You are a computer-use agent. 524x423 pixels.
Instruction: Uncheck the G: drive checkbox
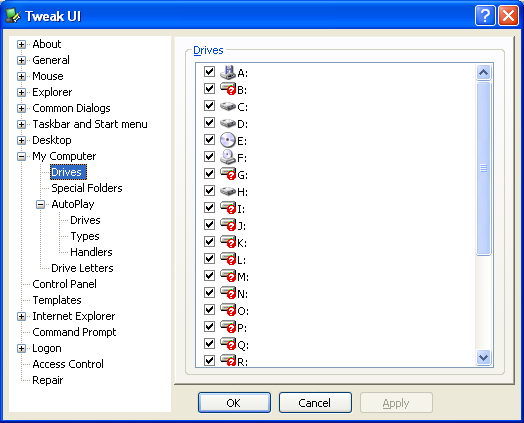(209, 173)
